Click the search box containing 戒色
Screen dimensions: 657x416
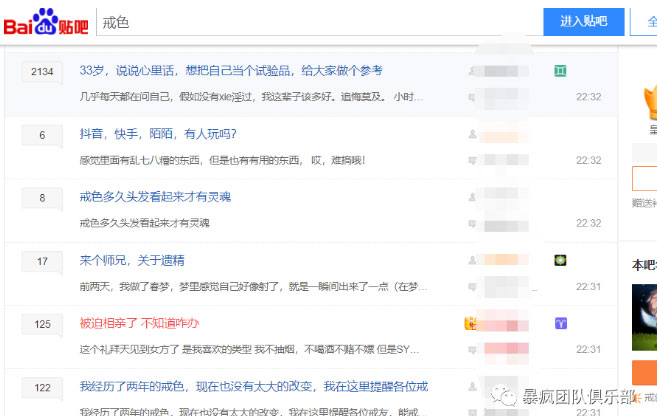pyautogui.click(x=318, y=21)
